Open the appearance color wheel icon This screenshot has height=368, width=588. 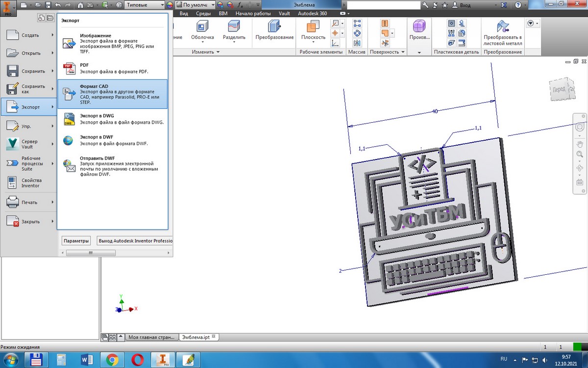click(x=170, y=5)
